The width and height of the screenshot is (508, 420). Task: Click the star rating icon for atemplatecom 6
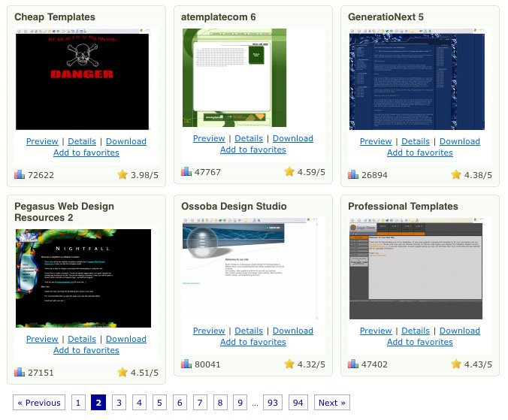pyautogui.click(x=289, y=172)
